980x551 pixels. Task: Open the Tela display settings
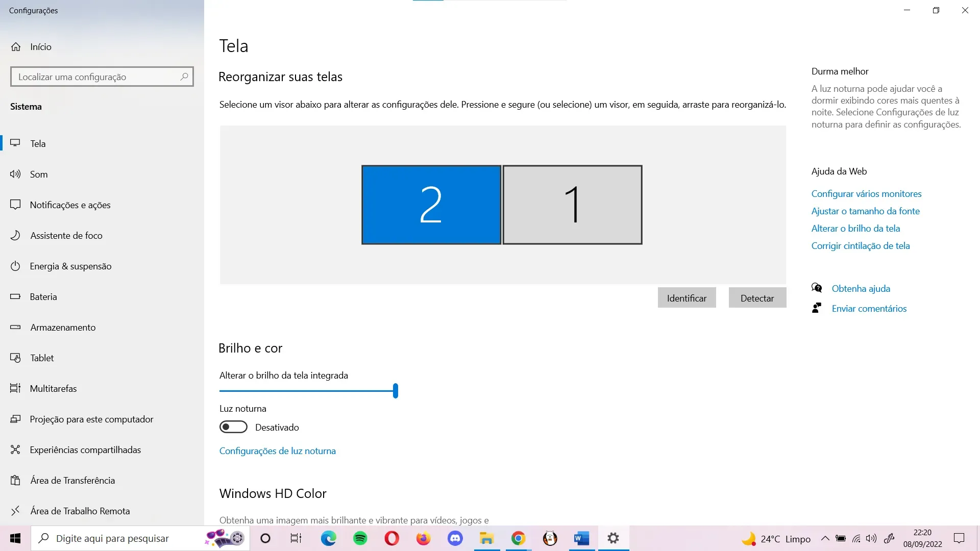point(102,143)
